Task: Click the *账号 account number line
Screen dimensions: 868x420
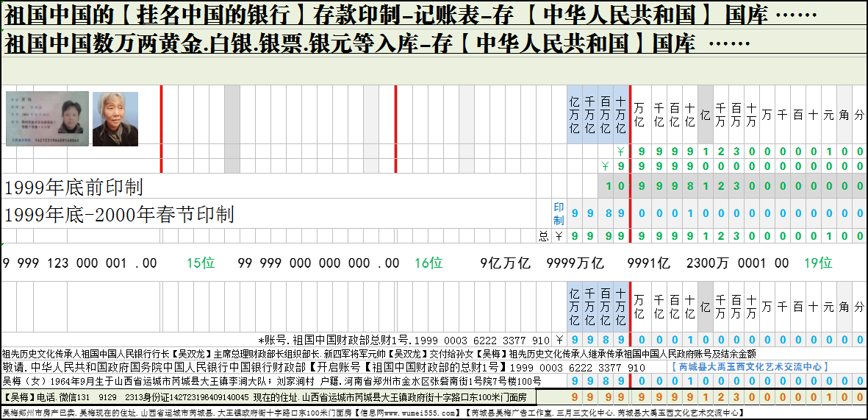Action: coord(403,341)
